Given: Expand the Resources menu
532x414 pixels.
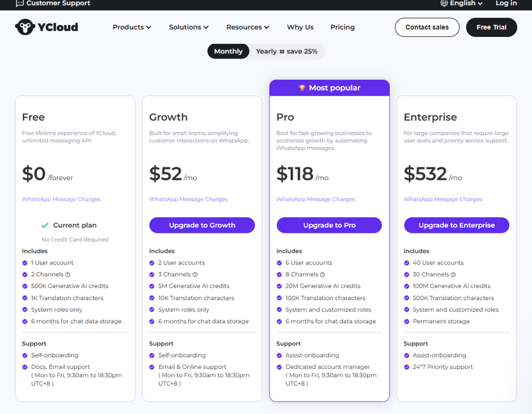Looking at the screenshot, I should [x=248, y=27].
